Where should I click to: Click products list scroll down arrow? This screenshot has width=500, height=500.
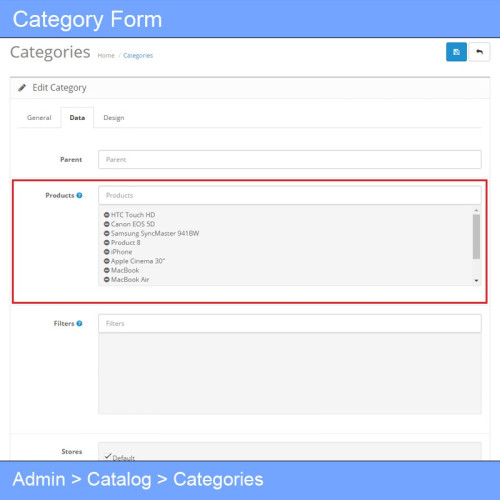click(x=476, y=281)
